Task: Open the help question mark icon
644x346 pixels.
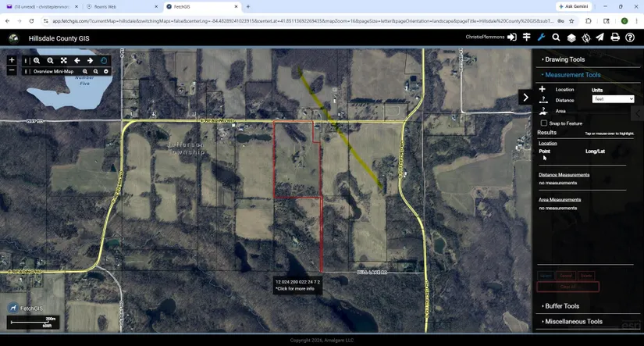Action: [x=630, y=37]
